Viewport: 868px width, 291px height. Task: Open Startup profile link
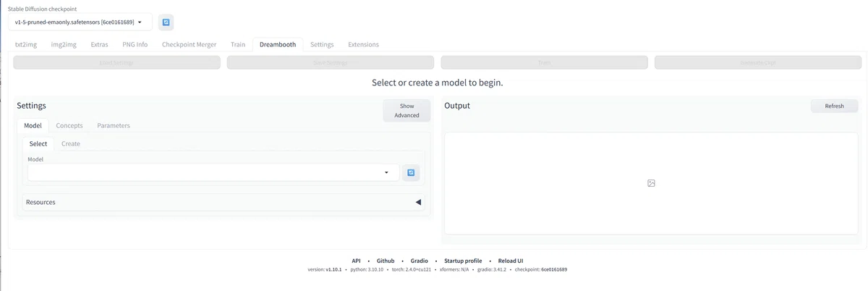coord(463,261)
